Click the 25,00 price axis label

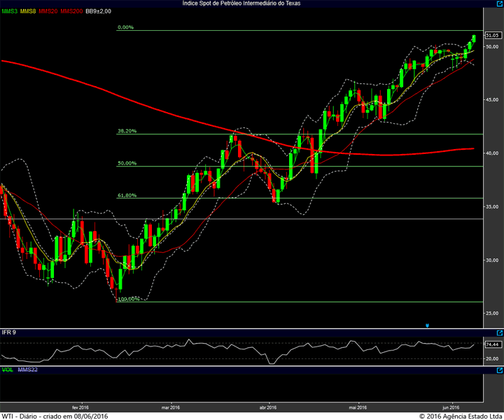point(492,314)
